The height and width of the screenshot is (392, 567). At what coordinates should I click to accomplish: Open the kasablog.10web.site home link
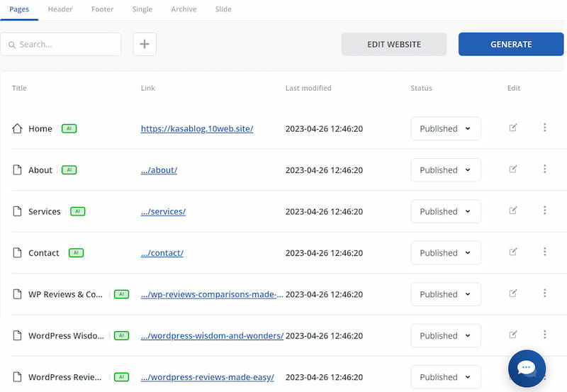coord(197,129)
